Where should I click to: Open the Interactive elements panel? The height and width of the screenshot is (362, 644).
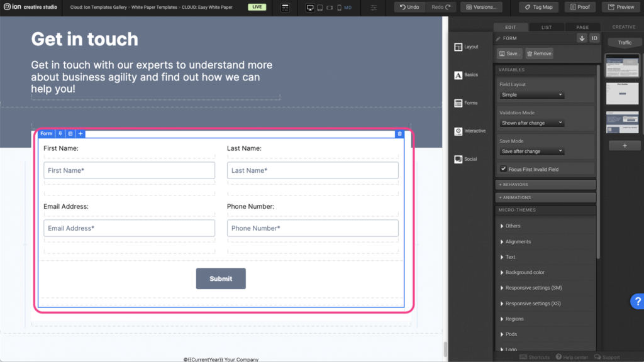[469, 131]
